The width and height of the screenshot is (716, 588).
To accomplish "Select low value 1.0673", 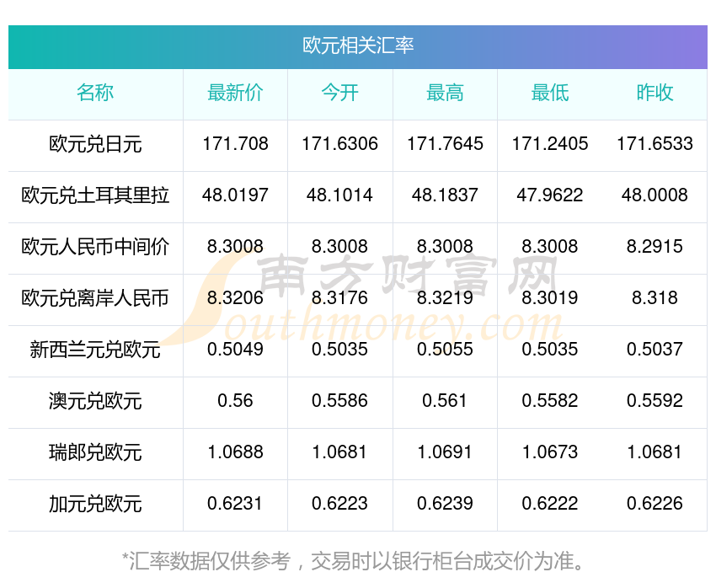I will click(550, 452).
